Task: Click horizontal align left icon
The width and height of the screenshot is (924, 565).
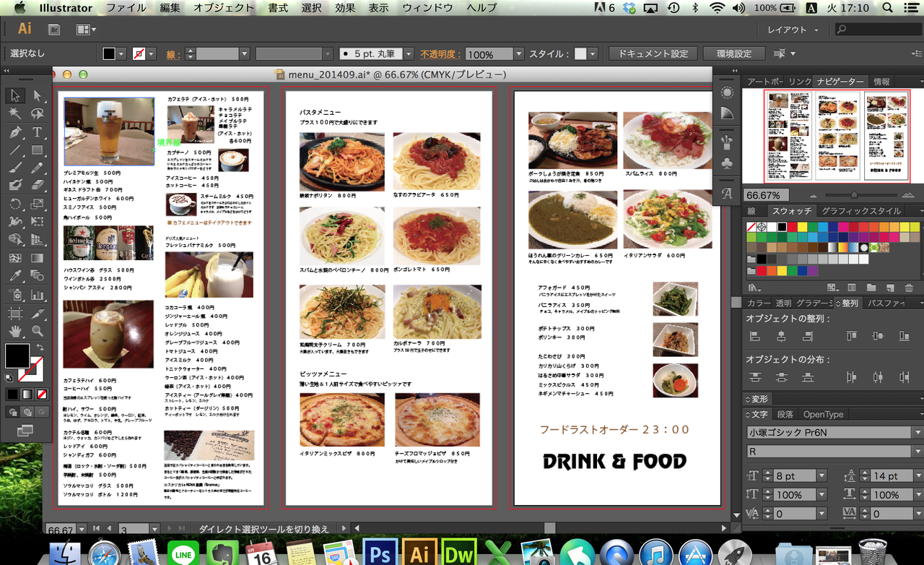Action: click(755, 336)
